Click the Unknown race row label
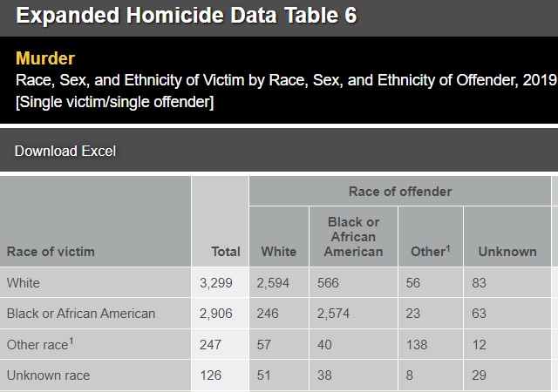Image resolution: width=558 pixels, height=392 pixels. click(x=48, y=375)
